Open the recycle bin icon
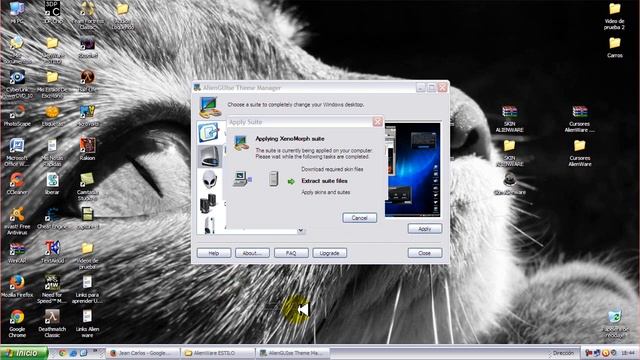This screenshot has height=360, width=640. 615,324
